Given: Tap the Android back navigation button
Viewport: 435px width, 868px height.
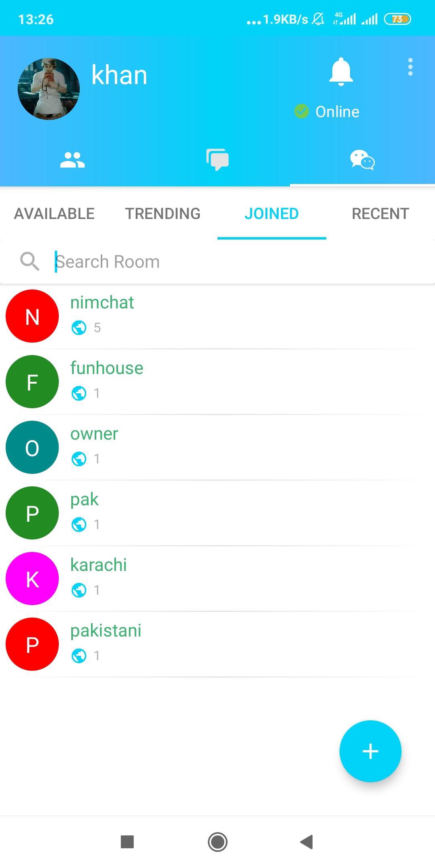Looking at the screenshot, I should pyautogui.click(x=307, y=842).
